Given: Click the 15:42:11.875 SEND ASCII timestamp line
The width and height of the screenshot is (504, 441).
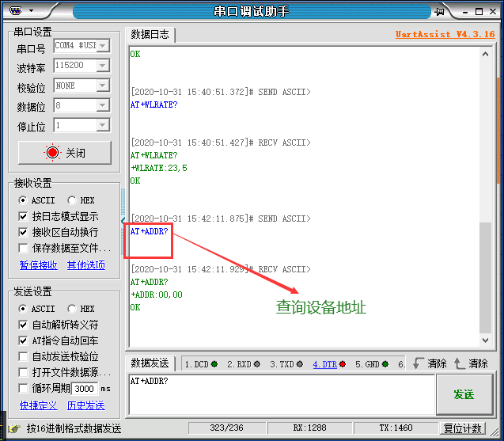Looking at the screenshot, I should pos(221,219).
